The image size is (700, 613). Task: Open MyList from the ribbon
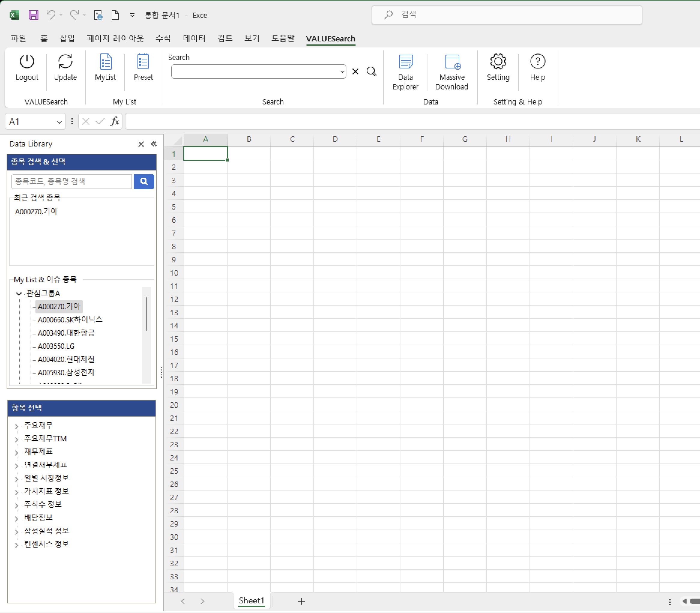pyautogui.click(x=105, y=68)
